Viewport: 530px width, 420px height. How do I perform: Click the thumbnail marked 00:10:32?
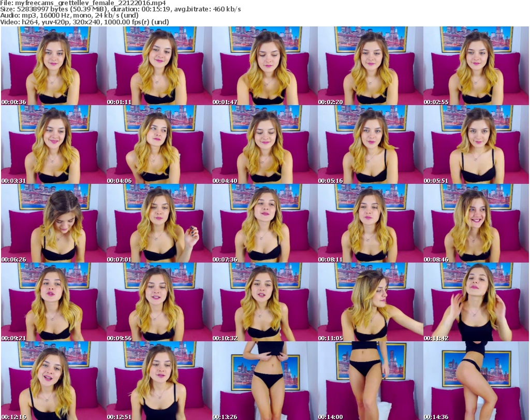264,302
